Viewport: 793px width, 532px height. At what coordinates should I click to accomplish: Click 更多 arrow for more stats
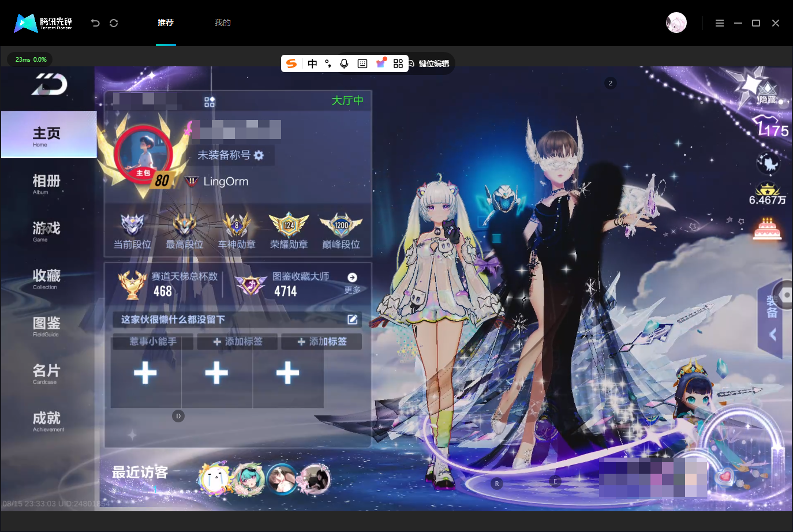click(x=352, y=283)
